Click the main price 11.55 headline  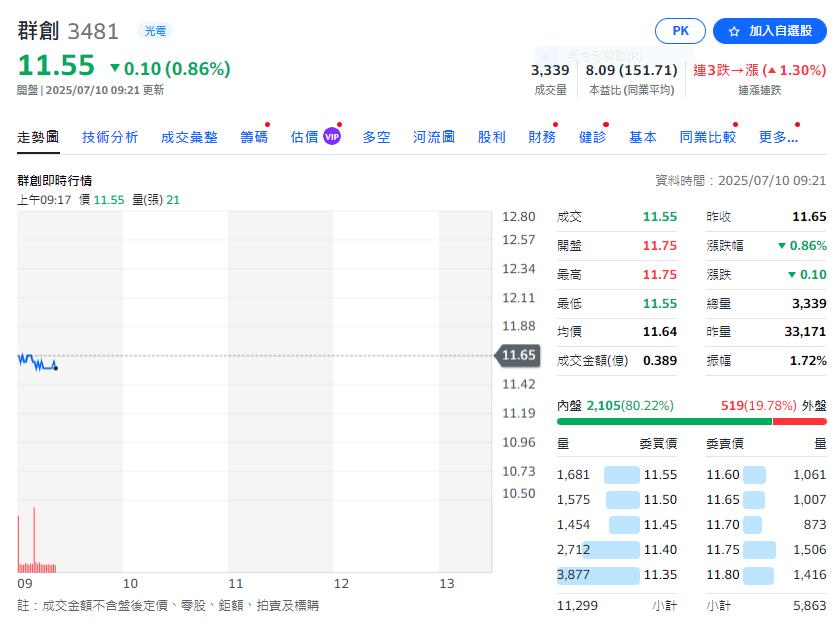click(56, 65)
